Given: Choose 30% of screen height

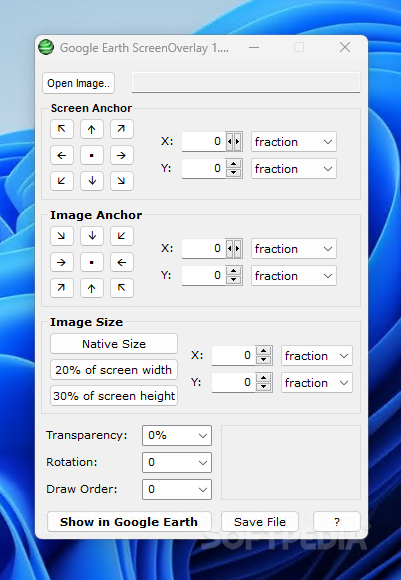Looking at the screenshot, I should [114, 395].
